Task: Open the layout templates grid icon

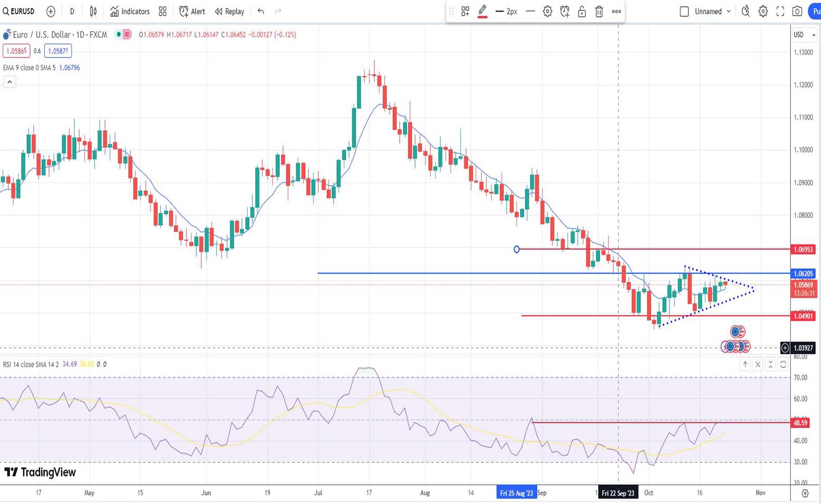Action: [x=163, y=11]
